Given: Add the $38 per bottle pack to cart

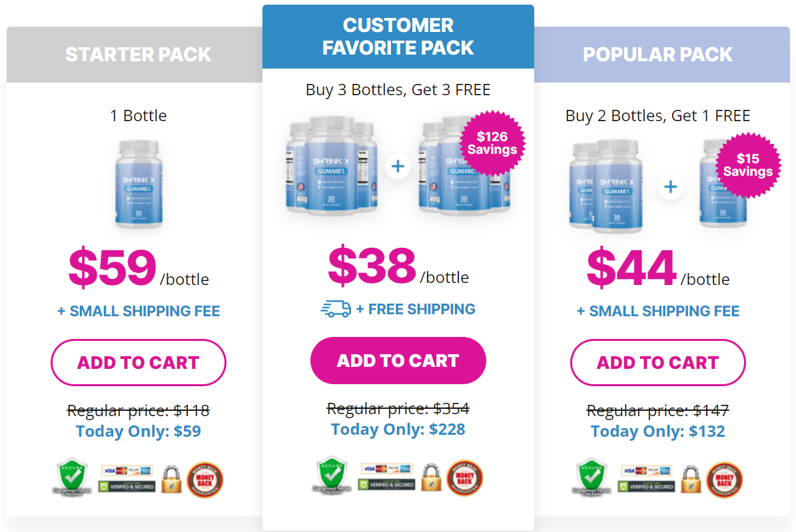Looking at the screenshot, I should [398, 360].
